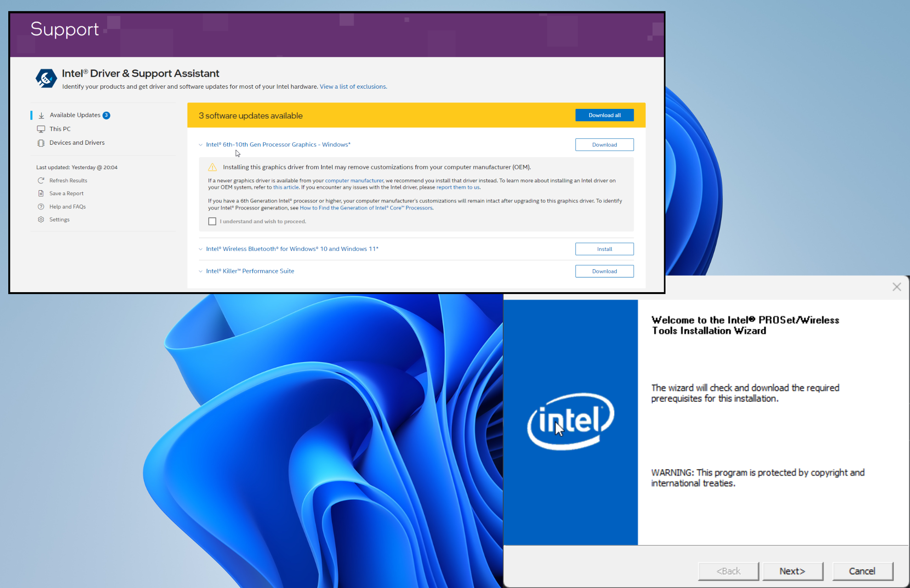
Task: Open the 'report them to us' link
Action: (458, 187)
